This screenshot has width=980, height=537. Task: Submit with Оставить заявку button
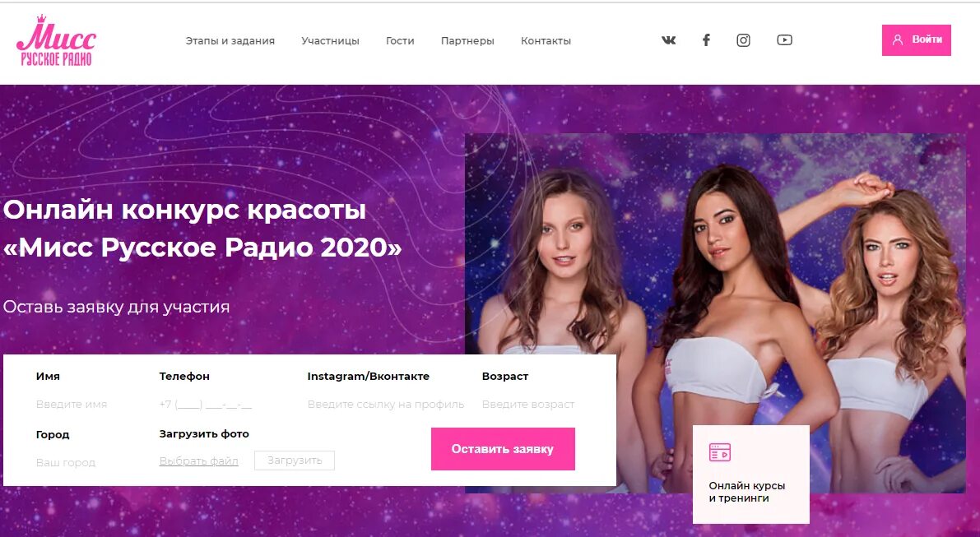pos(503,449)
